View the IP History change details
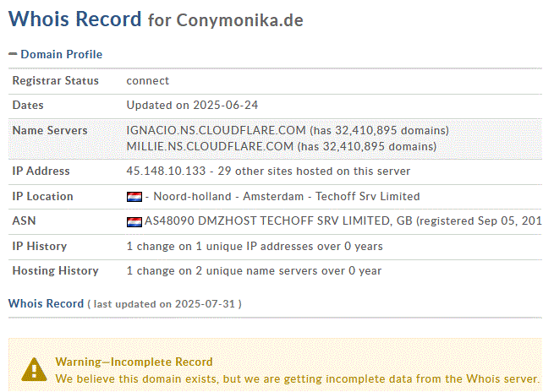The image size is (543, 392). pyautogui.click(x=254, y=246)
